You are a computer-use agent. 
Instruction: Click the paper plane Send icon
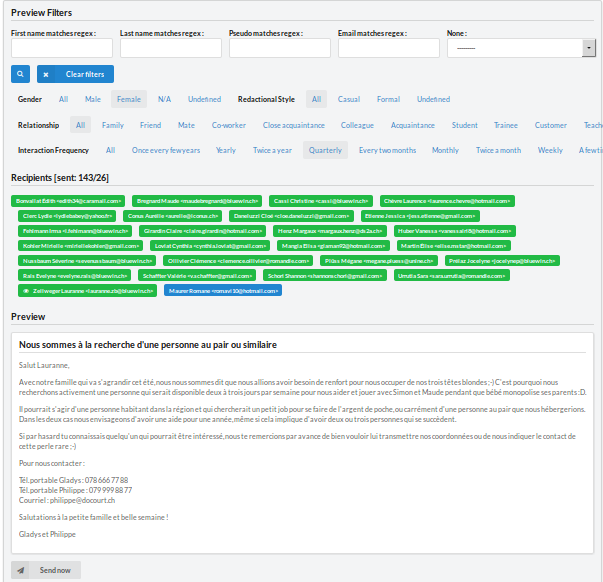[x=22, y=570]
